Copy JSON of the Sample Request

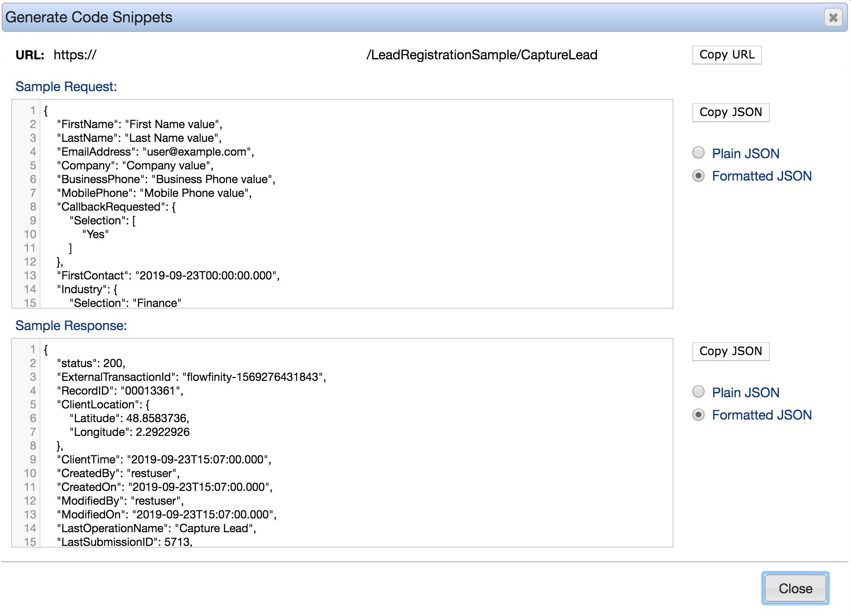[x=731, y=112]
